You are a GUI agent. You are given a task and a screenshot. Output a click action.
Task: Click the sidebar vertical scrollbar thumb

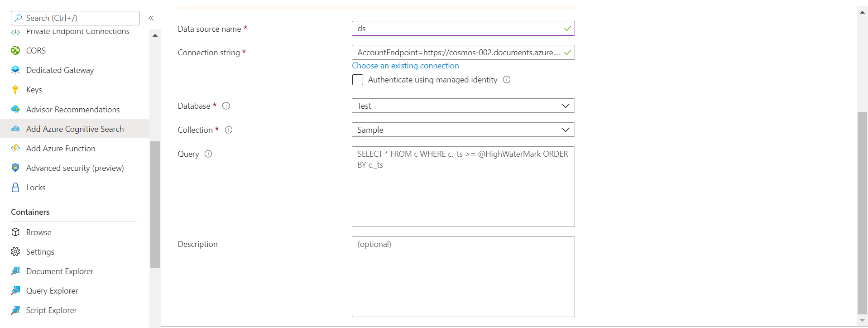pyautogui.click(x=155, y=204)
